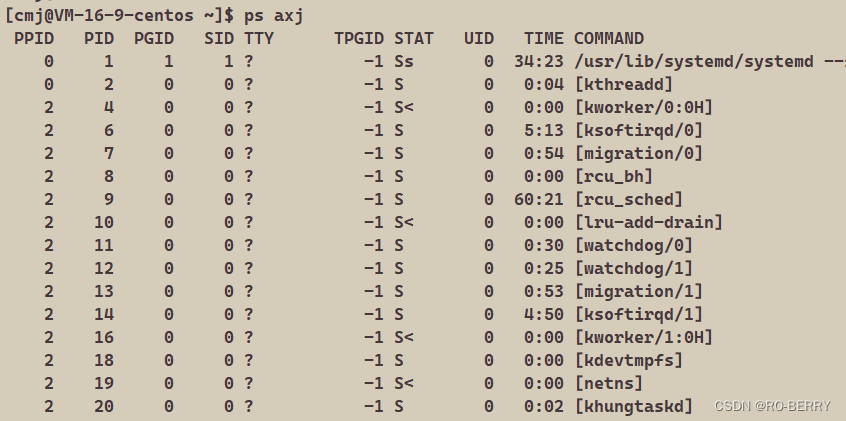Click the STAT column header
Screen dimensions: 846x421
pyautogui.click(x=414, y=38)
